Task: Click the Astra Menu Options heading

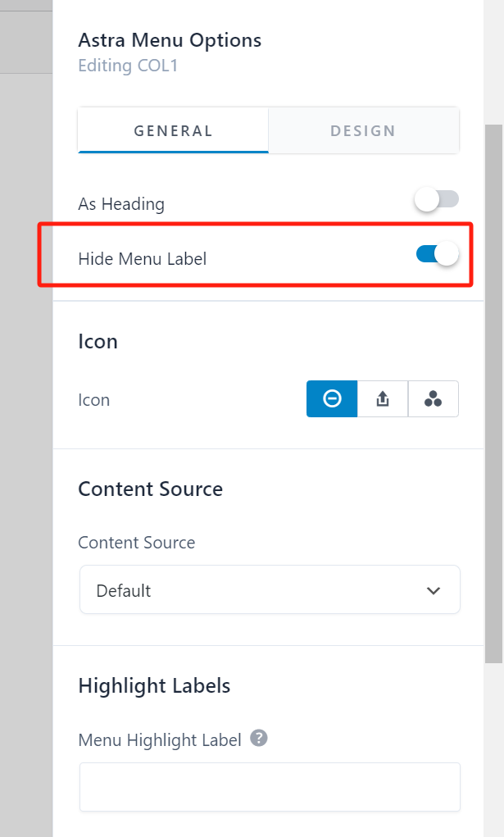Action: 170,39
